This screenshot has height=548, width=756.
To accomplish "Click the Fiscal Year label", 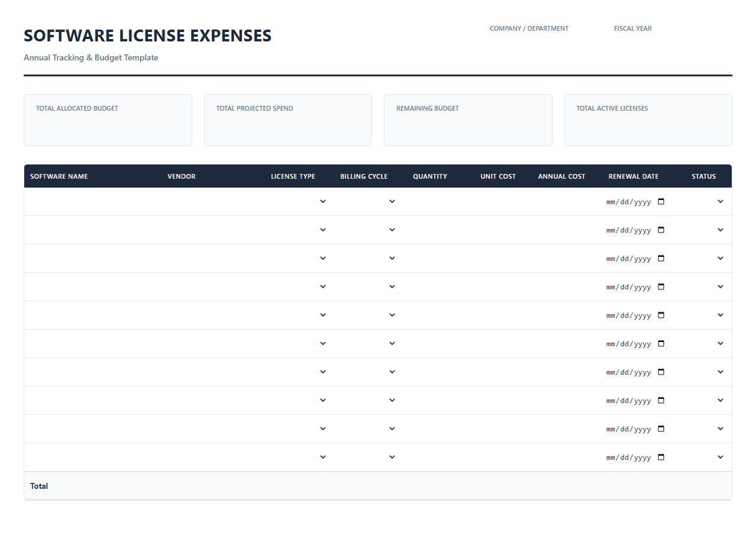I will [x=633, y=28].
